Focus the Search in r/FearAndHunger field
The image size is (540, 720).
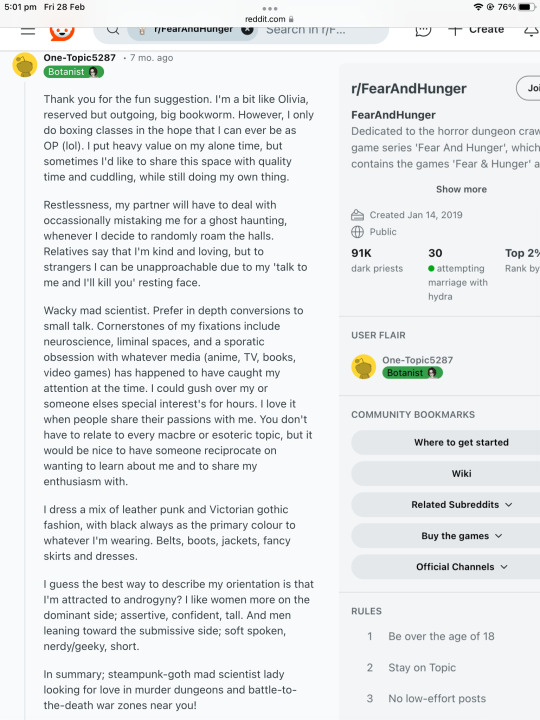tap(321, 30)
